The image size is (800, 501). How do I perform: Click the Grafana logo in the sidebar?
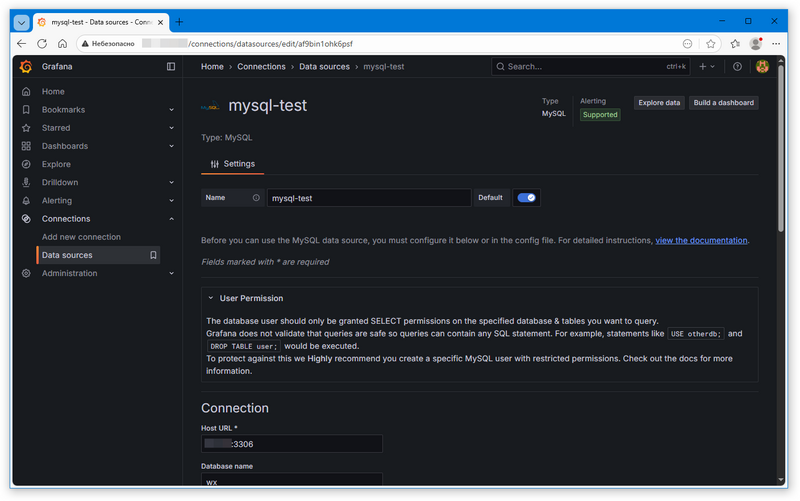pyautogui.click(x=26, y=67)
